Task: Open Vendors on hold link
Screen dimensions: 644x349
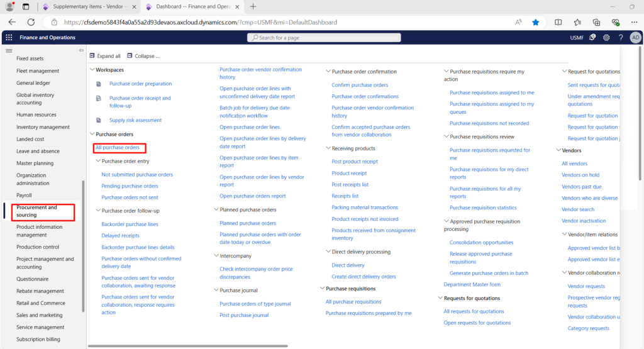Action: tap(580, 175)
